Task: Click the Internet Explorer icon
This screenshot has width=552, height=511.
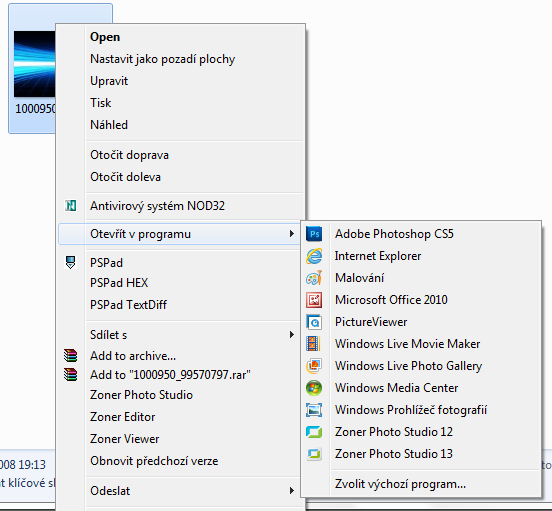Action: (314, 256)
